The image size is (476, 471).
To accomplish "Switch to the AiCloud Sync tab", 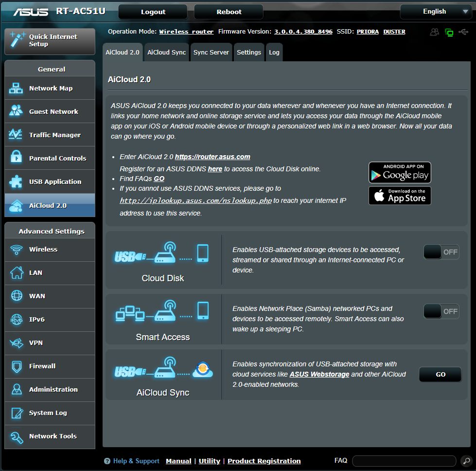I will (x=166, y=52).
